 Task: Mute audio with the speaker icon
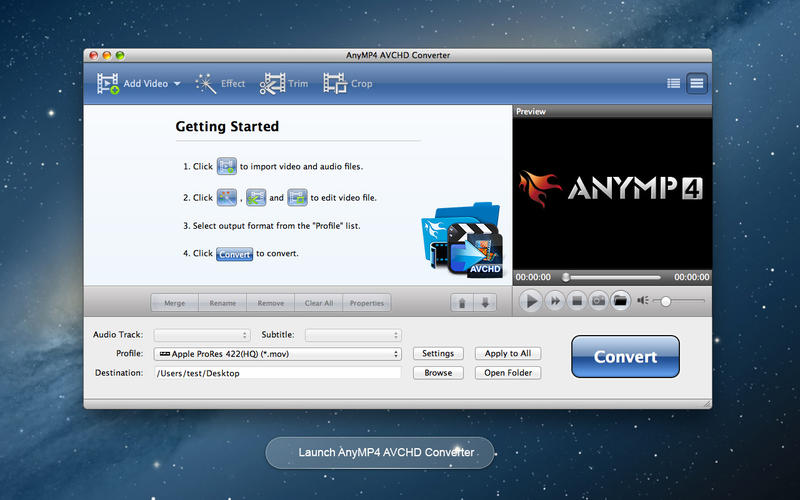(643, 300)
